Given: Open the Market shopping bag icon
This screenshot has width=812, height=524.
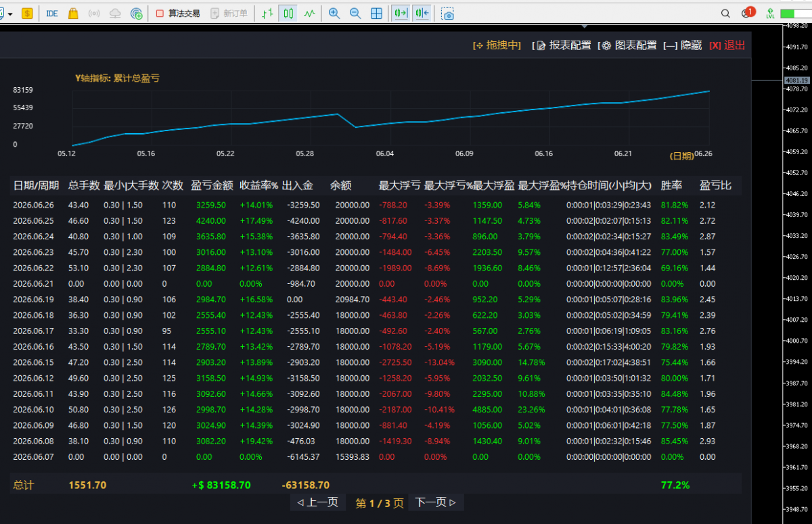Looking at the screenshot, I should (73, 13).
